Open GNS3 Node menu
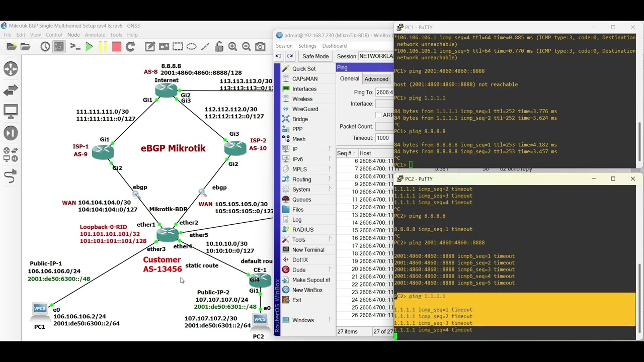This screenshot has width=644, height=362. (x=73, y=35)
